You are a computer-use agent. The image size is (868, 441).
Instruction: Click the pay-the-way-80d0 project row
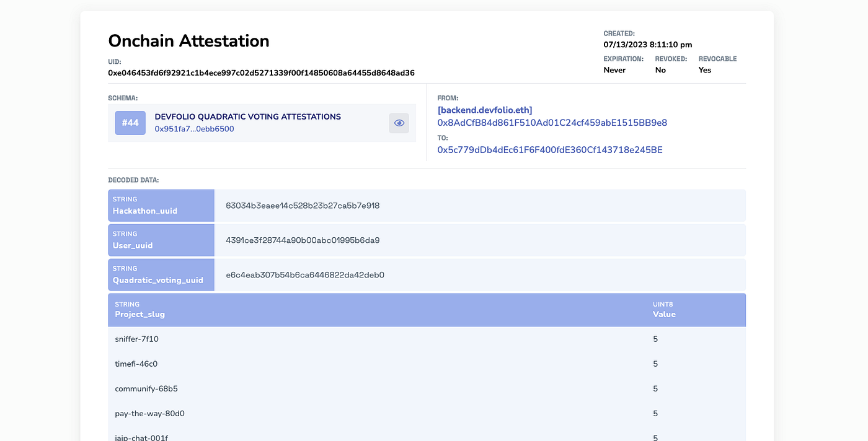click(x=427, y=414)
